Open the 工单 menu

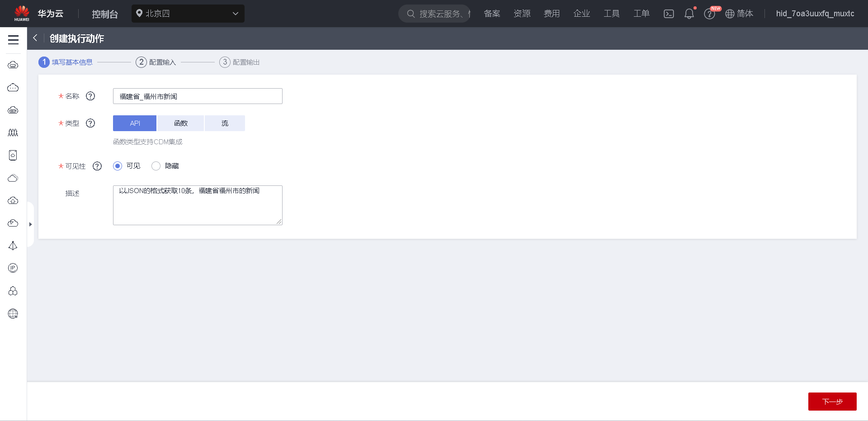pos(642,14)
